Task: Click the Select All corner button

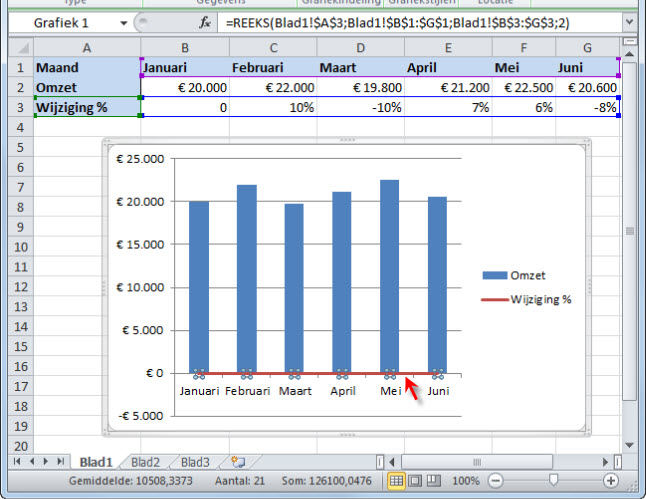Action: 21,48
